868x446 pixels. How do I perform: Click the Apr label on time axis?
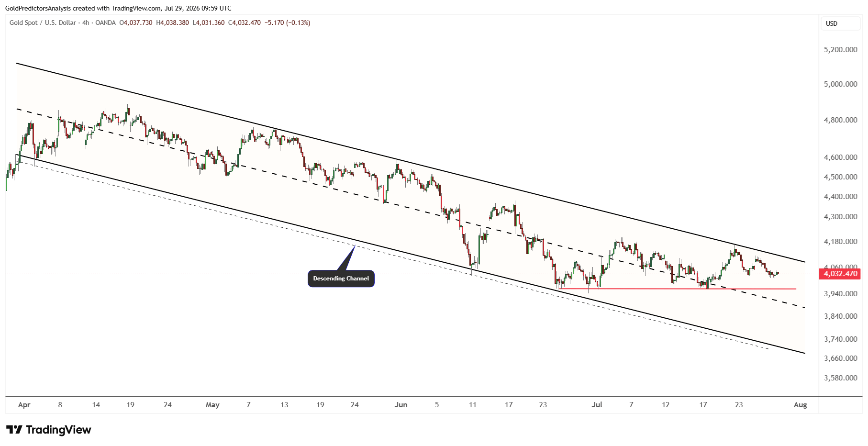(24, 405)
